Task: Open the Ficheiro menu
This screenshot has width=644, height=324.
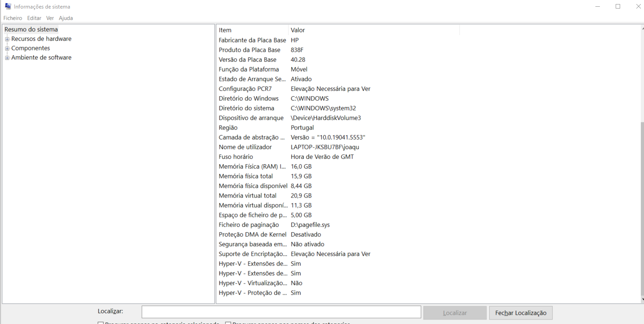Action: click(13, 18)
